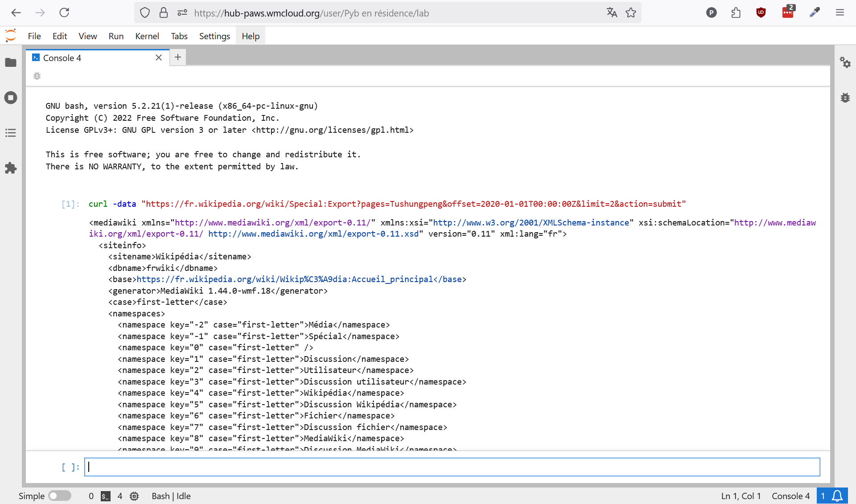Screen dimensions: 856x504
Task: Switch to the Console 4 tab
Action: coord(62,57)
